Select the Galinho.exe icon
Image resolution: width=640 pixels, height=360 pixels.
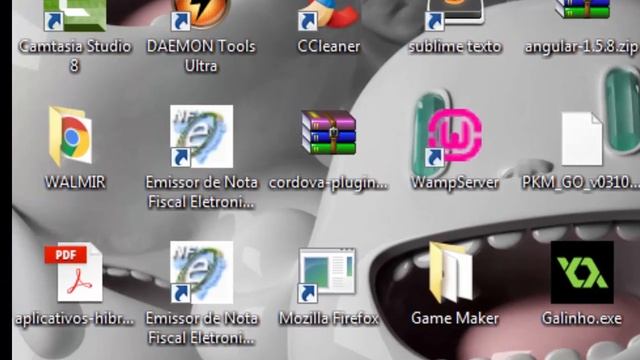[x=582, y=272]
